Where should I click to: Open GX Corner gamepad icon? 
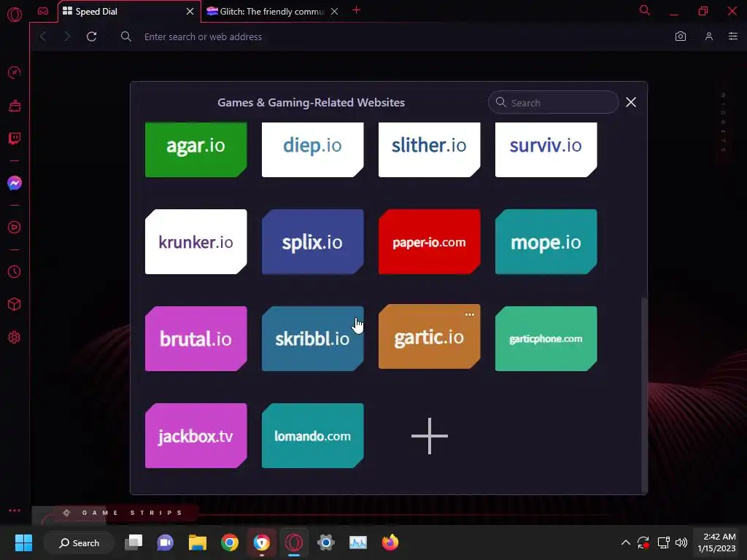click(43, 11)
